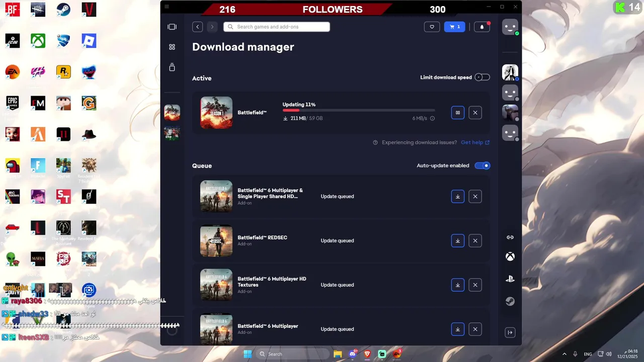This screenshot has width=644, height=362.
Task: Open the Rocket League desktop shortcut
Action: [x=63, y=41]
